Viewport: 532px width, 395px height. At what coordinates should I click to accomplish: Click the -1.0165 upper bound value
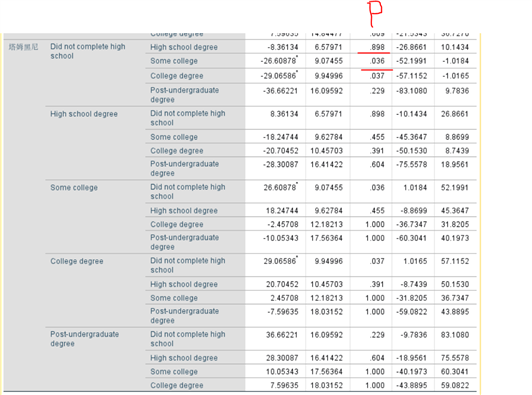455,76
